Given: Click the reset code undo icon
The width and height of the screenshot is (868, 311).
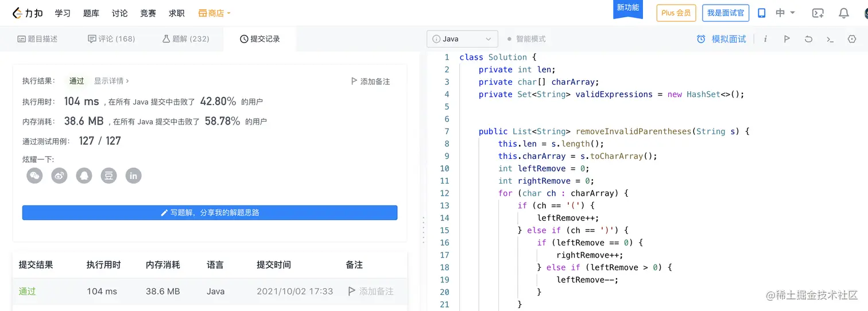Looking at the screenshot, I should (x=808, y=39).
